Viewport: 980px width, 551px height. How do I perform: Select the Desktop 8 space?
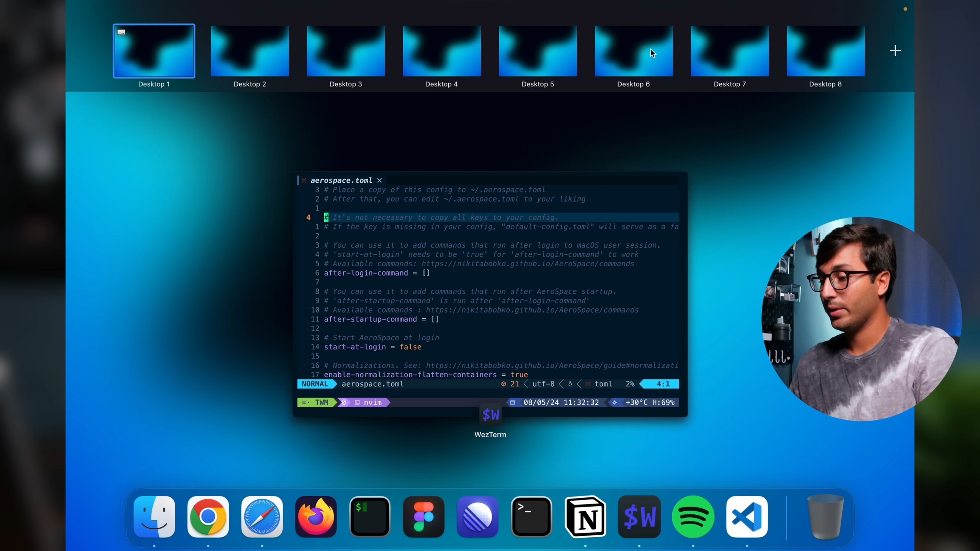point(826,51)
